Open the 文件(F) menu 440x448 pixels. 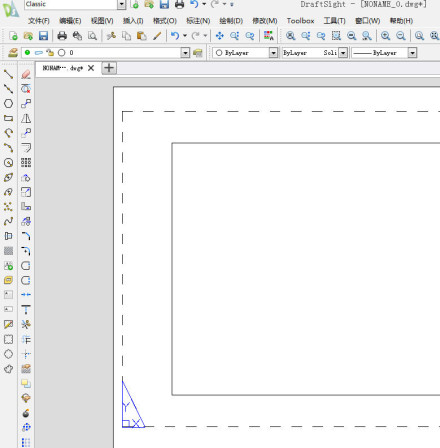(x=39, y=21)
